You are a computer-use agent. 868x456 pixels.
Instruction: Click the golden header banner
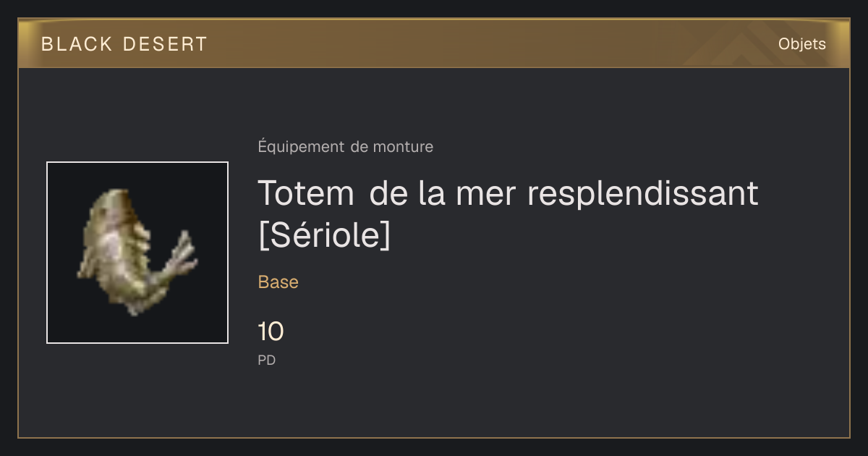click(x=434, y=43)
